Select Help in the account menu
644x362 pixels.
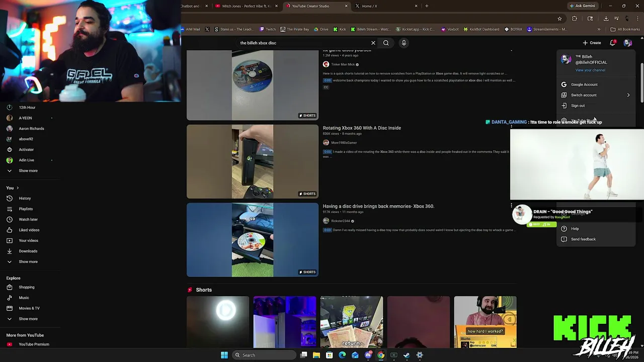(596, 229)
